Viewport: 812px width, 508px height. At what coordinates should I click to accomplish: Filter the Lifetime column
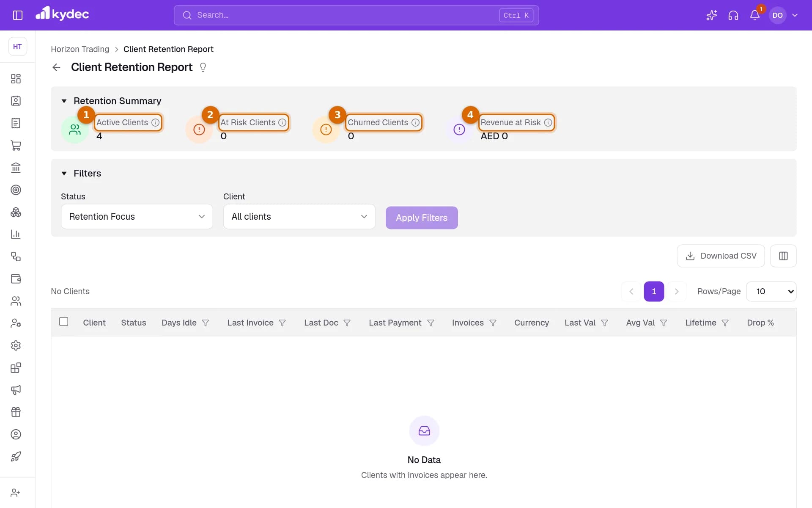(x=725, y=323)
